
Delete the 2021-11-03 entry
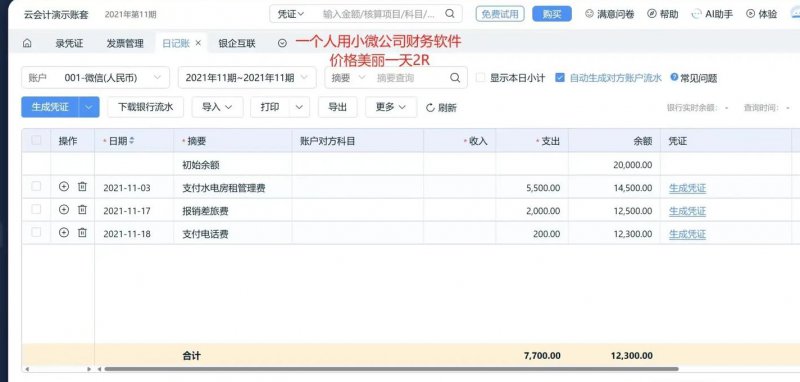(82, 187)
